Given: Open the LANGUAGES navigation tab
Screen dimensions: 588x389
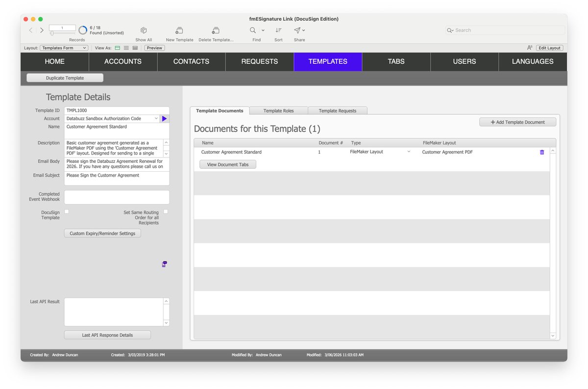Looking at the screenshot, I should 533,61.
